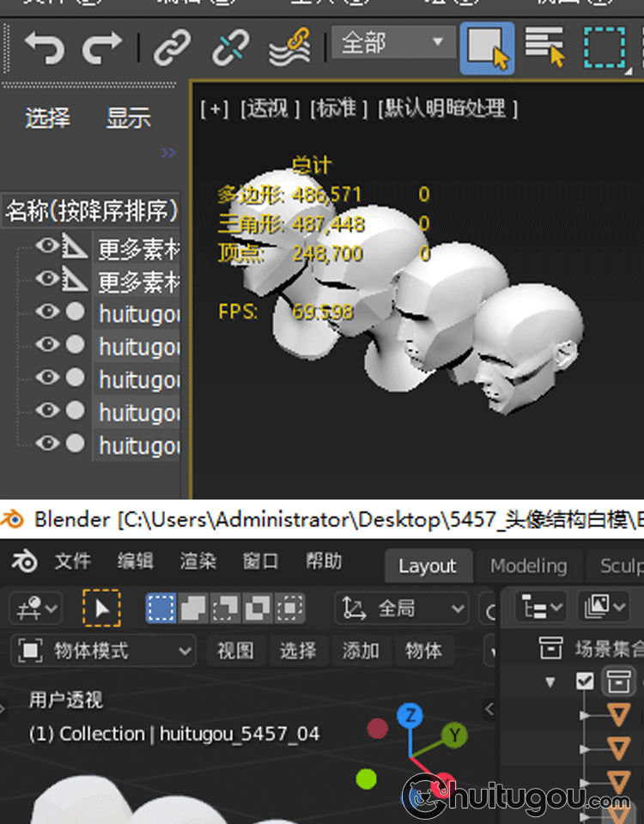Image resolution: width=644 pixels, height=824 pixels.
Task: Toggle eye of the bottom huitugou row
Action: (x=46, y=443)
